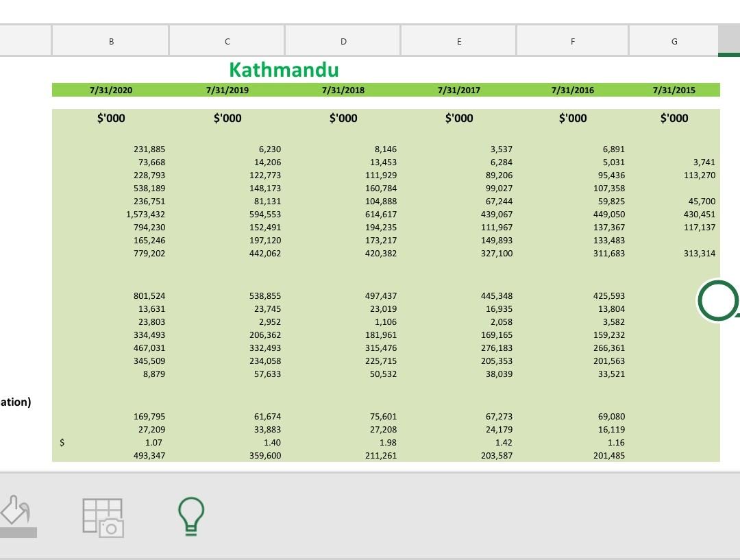This screenshot has width=740, height=560.
Task: Tap the green circular floating search button
Action: [718, 300]
